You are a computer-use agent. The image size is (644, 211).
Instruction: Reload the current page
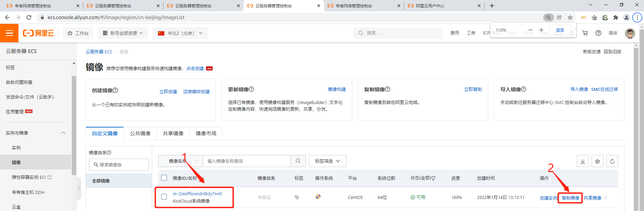click(29, 17)
